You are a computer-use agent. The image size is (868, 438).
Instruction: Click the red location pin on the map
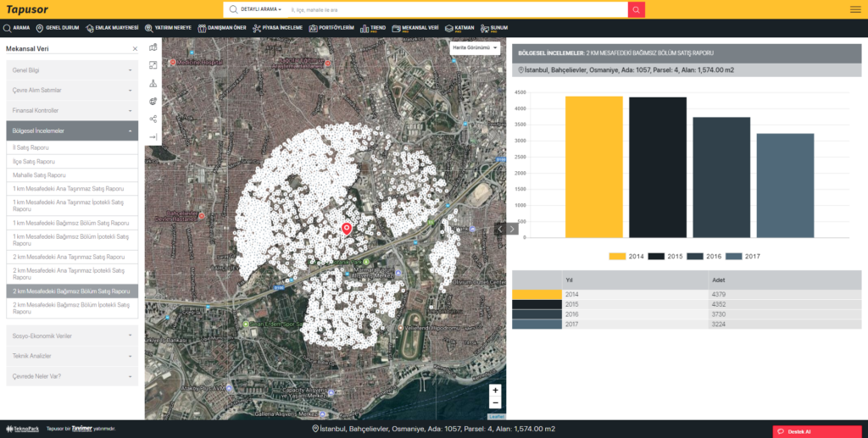click(346, 228)
